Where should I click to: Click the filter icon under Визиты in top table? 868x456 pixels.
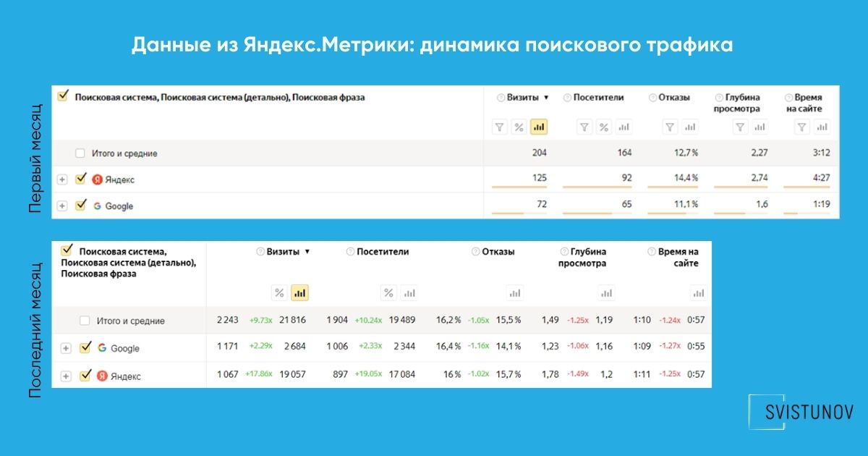tap(499, 127)
